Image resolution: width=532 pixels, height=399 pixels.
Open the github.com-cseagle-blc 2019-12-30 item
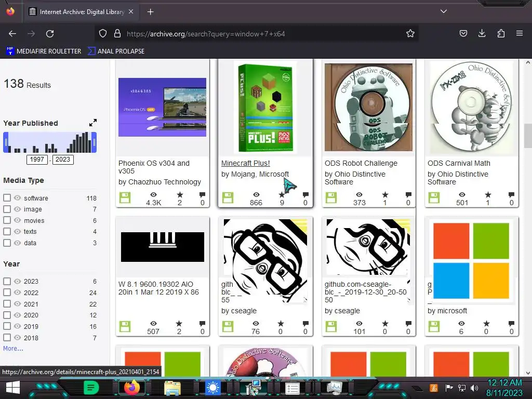coord(366,292)
